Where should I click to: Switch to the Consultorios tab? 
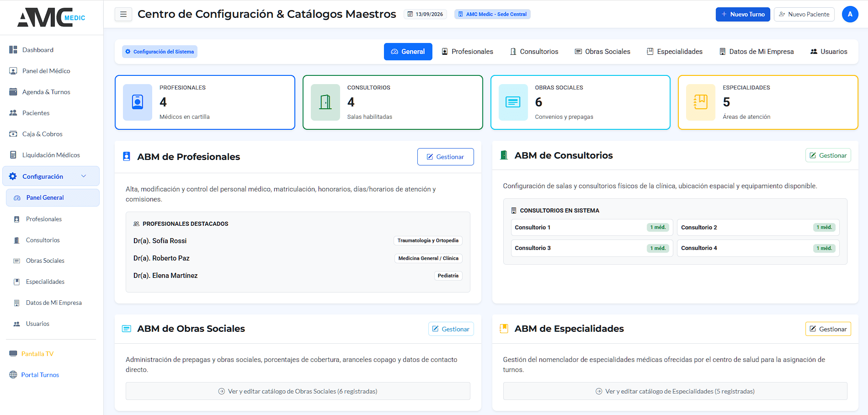(x=534, y=52)
